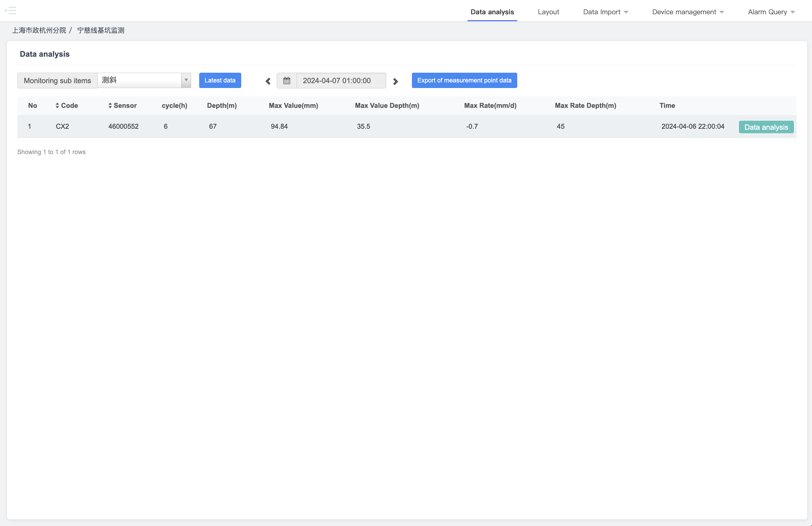This screenshot has height=526, width=812.
Task: Go to previous time with left arrow
Action: tap(268, 81)
